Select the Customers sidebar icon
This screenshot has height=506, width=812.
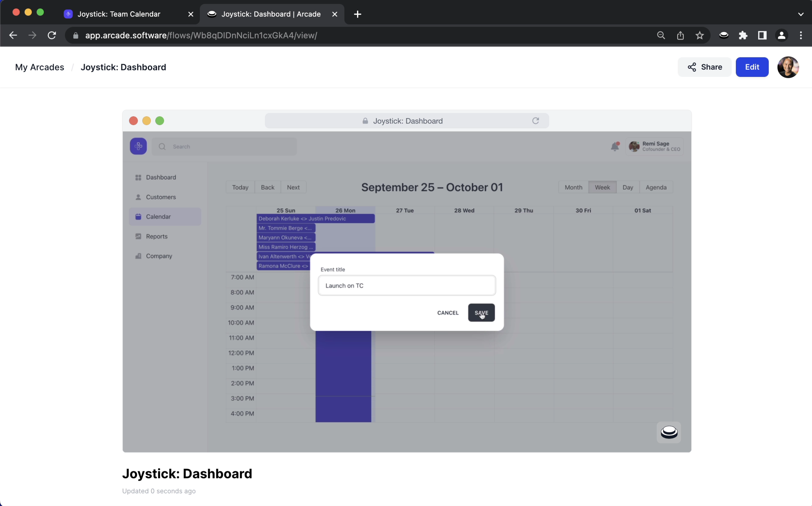(x=138, y=197)
